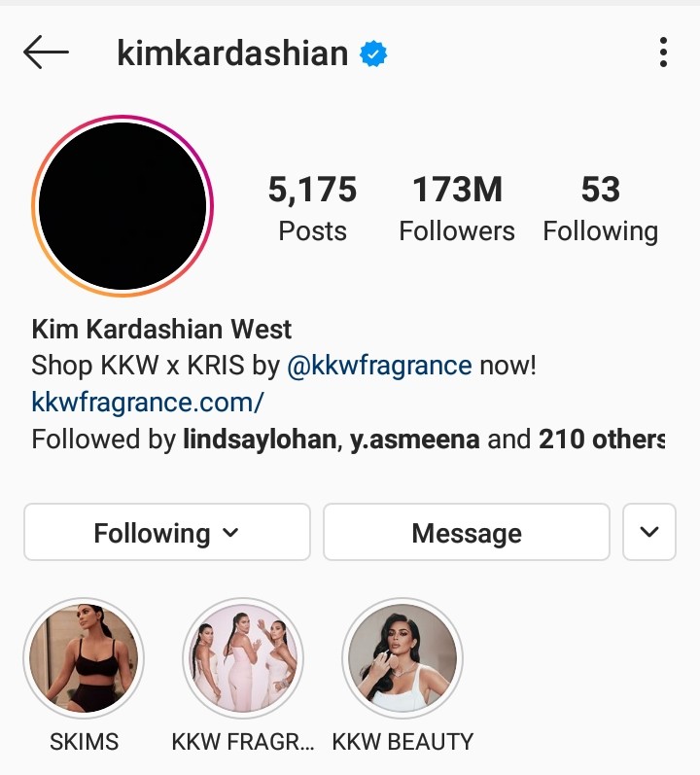Visit the kkwfragrance.com/ website link
Screen dimensions: 700x775
[147, 403]
